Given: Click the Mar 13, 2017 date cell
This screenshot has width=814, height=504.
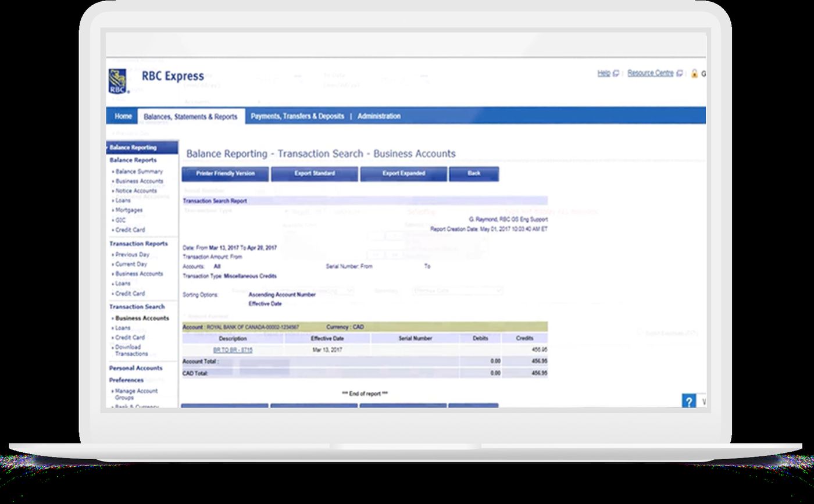Looking at the screenshot, I should tap(327, 351).
